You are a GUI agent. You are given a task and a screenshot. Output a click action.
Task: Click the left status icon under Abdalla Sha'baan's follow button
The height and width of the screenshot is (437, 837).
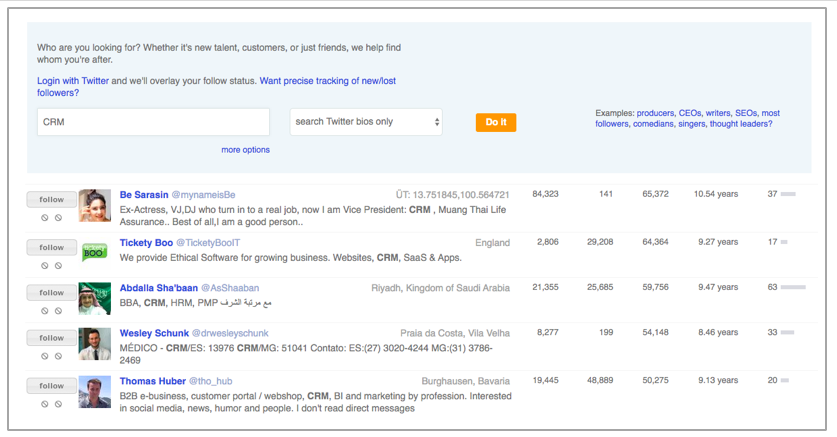45,310
